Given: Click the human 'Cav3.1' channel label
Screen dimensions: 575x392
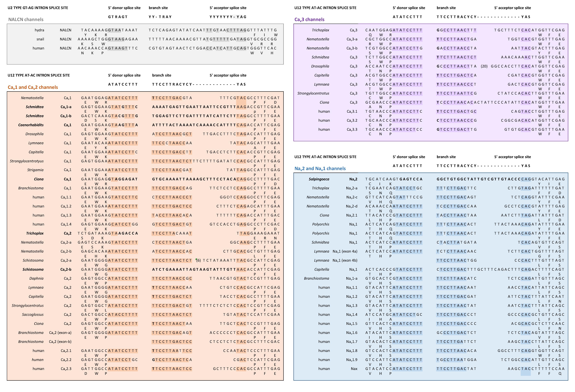Looking at the screenshot, I should click(x=352, y=112).
